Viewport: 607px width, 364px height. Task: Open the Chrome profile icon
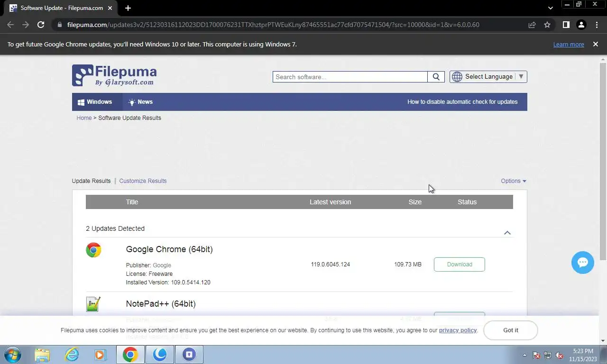click(581, 25)
